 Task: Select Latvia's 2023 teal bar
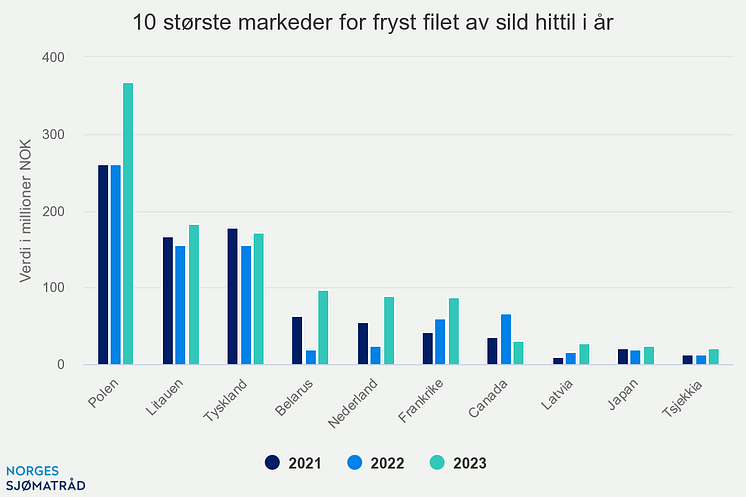click(x=584, y=354)
